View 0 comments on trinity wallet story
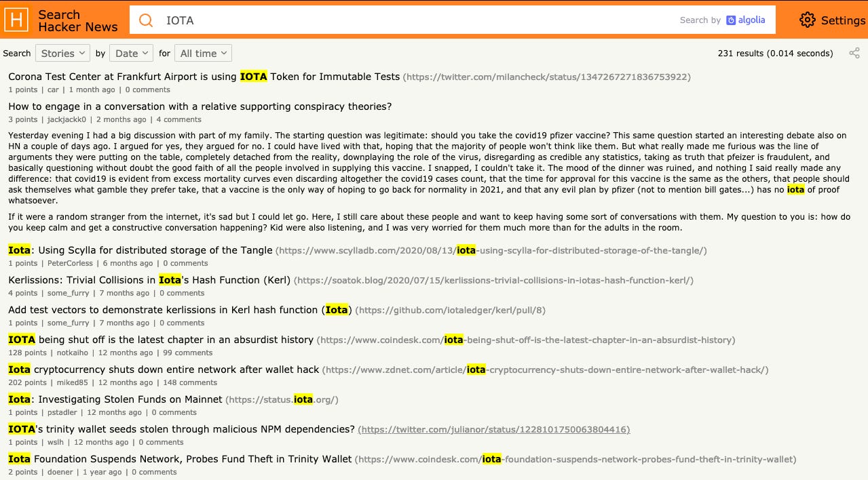This screenshot has width=868, height=480. point(161,442)
